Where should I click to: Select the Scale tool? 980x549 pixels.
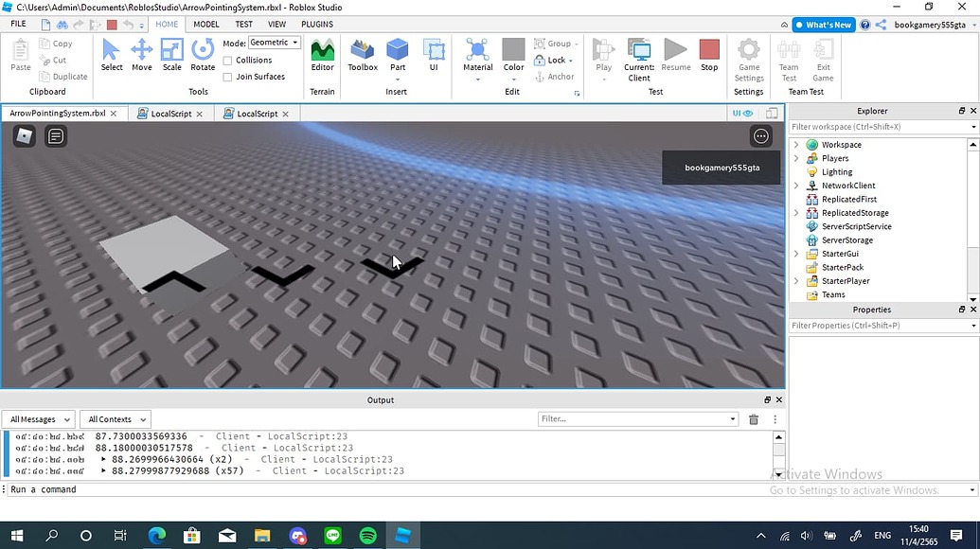pos(171,59)
